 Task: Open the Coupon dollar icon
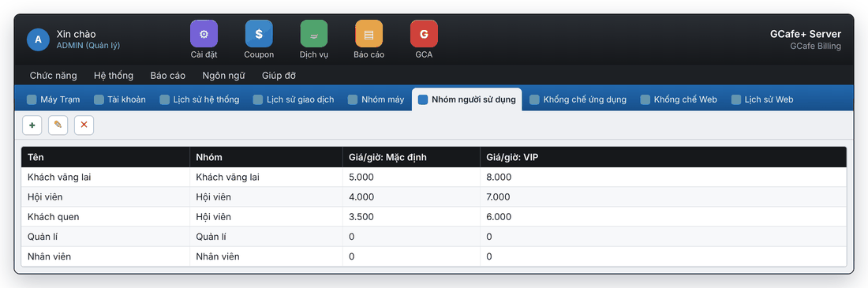point(259,34)
